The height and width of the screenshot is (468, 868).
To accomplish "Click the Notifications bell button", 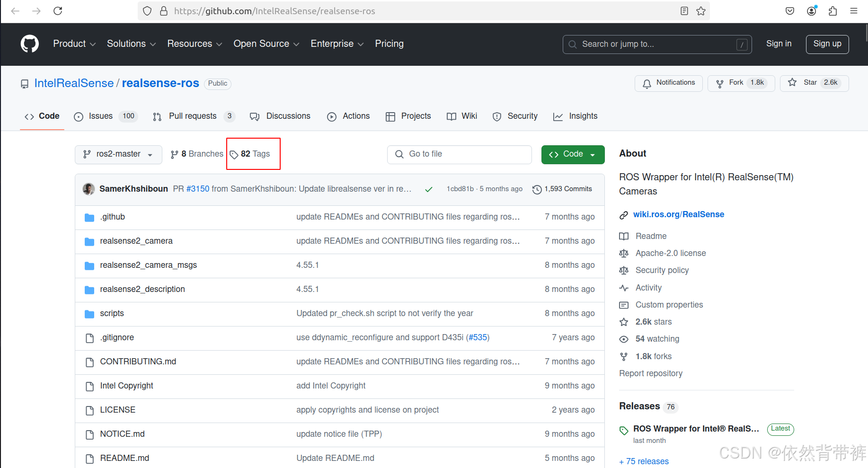I will click(669, 83).
